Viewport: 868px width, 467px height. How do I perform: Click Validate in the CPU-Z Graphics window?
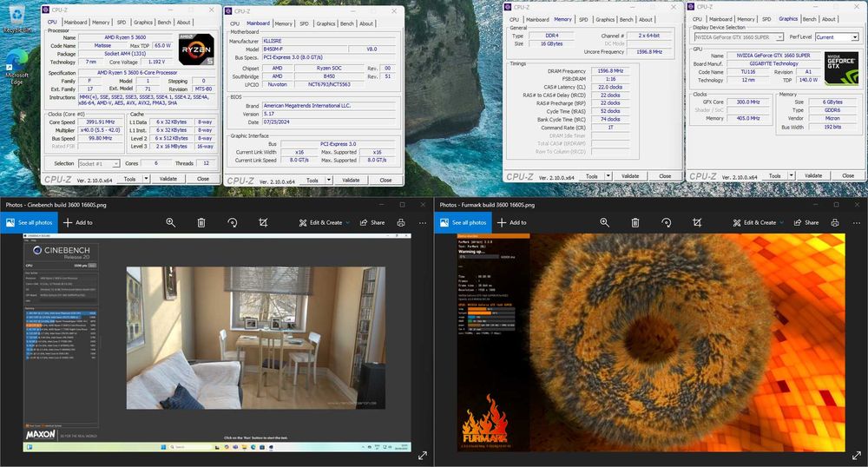813,175
